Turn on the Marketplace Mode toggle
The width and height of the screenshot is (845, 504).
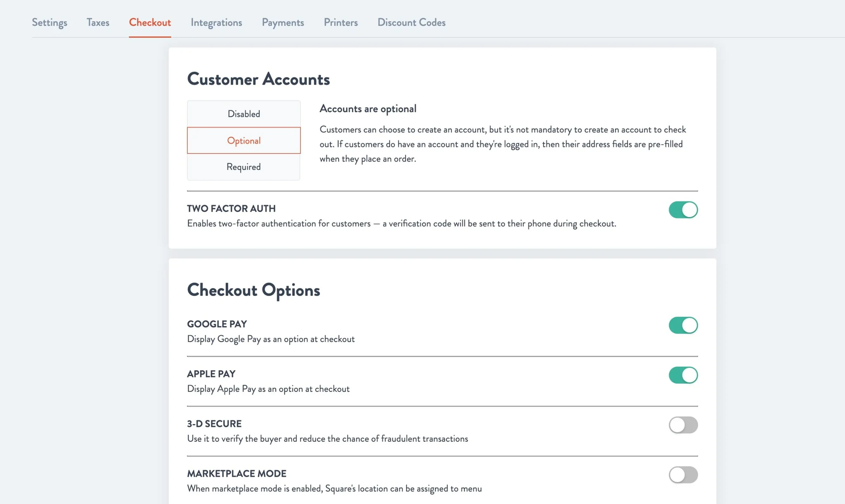tap(683, 475)
